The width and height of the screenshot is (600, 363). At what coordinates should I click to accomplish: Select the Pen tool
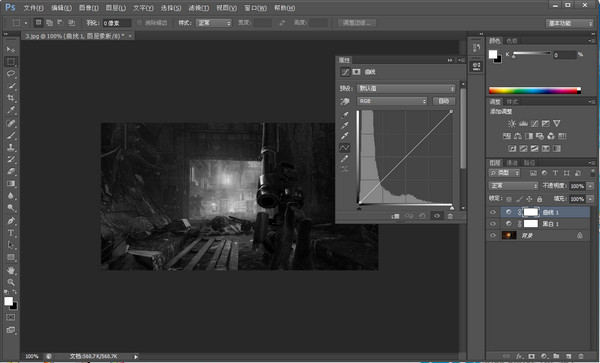click(11, 221)
